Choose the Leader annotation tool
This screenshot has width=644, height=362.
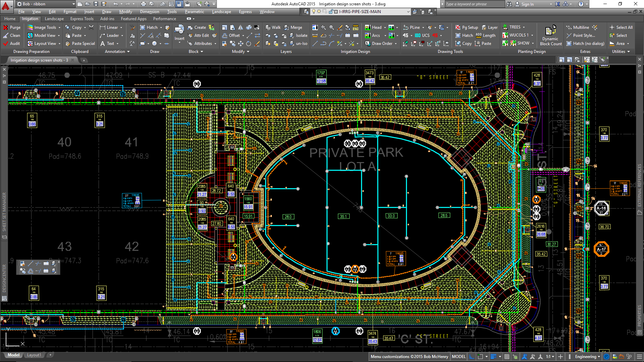(x=112, y=35)
